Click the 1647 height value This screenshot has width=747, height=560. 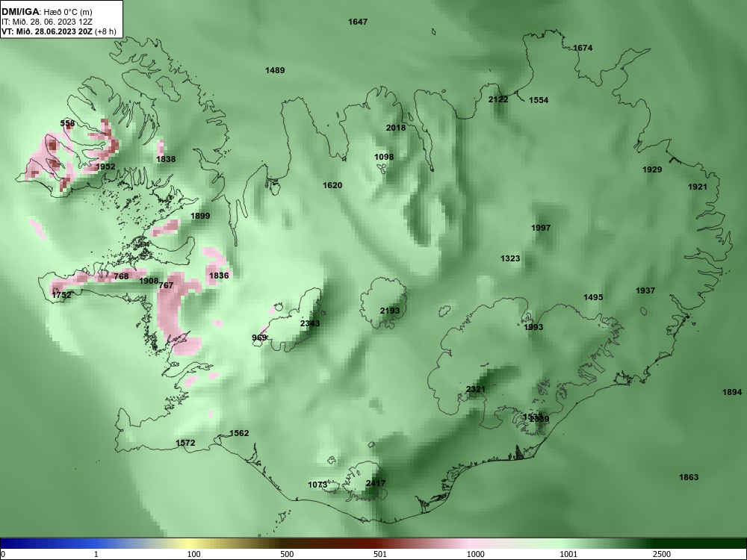point(358,22)
